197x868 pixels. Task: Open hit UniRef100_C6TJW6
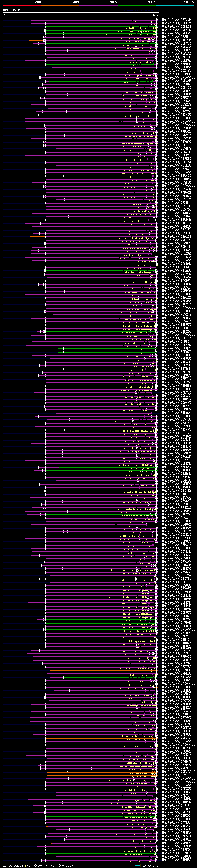click(x=177, y=20)
